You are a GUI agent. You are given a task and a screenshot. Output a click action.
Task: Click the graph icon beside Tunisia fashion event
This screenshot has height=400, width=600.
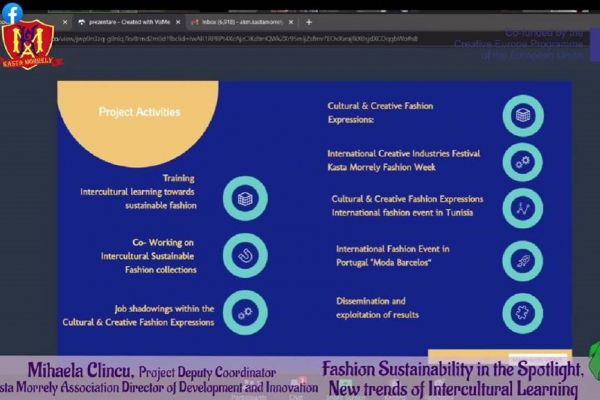[523, 208]
